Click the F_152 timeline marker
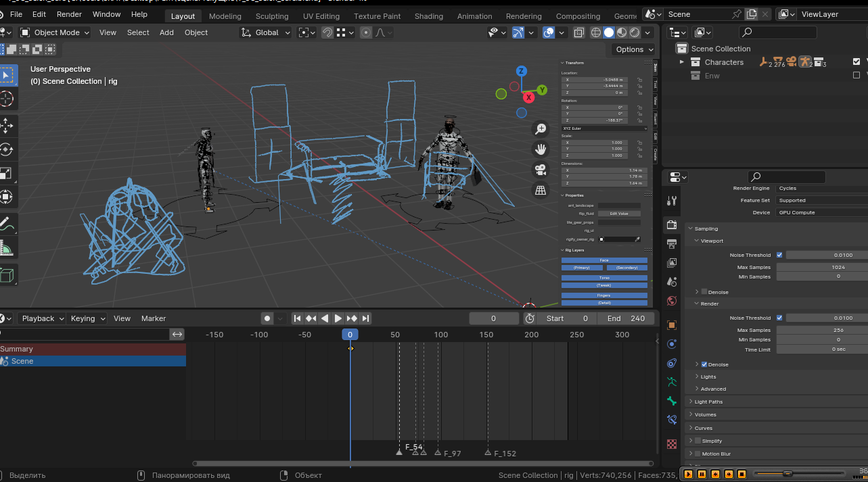Image resolution: width=868 pixels, height=482 pixels. click(488, 452)
